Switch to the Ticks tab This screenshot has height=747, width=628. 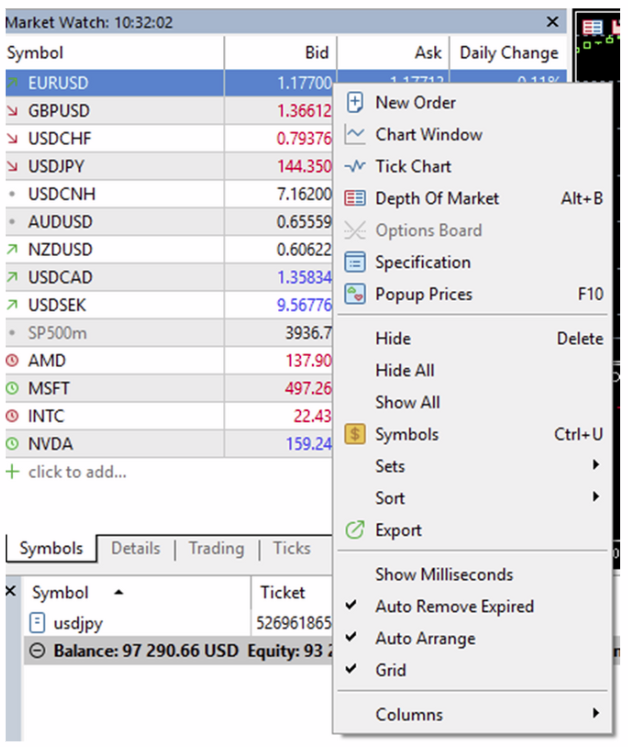click(x=292, y=548)
